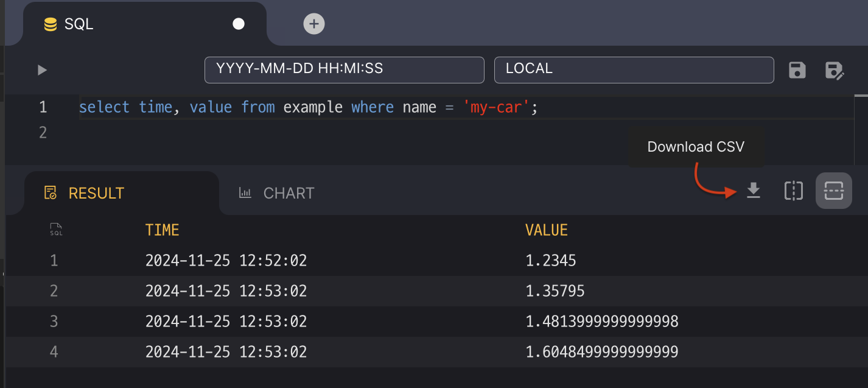Open the YYYY-MM-DD HH:MI:SS time format field
The image size is (868, 388).
click(x=344, y=69)
